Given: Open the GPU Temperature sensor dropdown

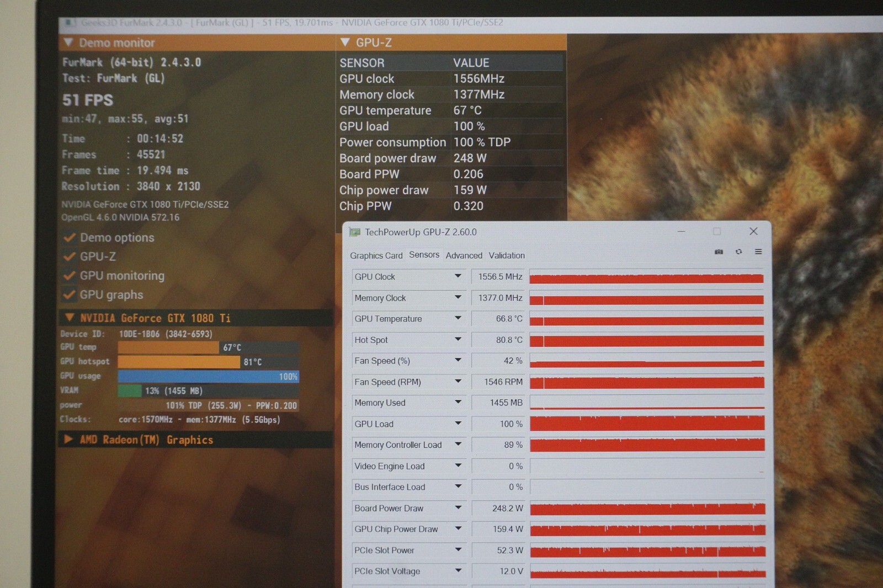Looking at the screenshot, I should (458, 318).
